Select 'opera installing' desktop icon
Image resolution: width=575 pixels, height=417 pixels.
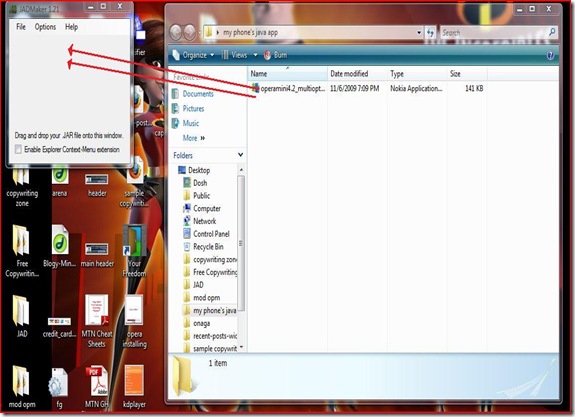(135, 321)
